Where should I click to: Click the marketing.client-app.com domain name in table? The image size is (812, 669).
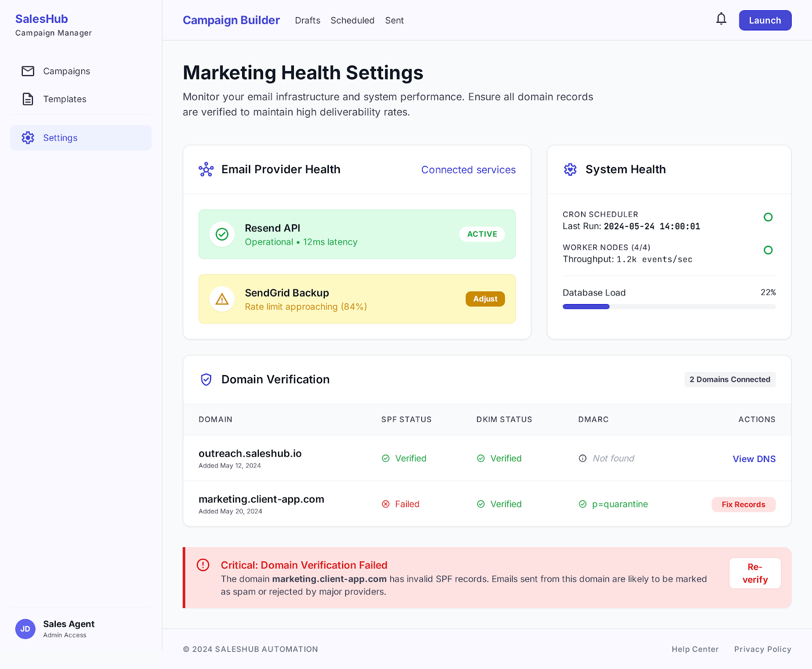261,499
